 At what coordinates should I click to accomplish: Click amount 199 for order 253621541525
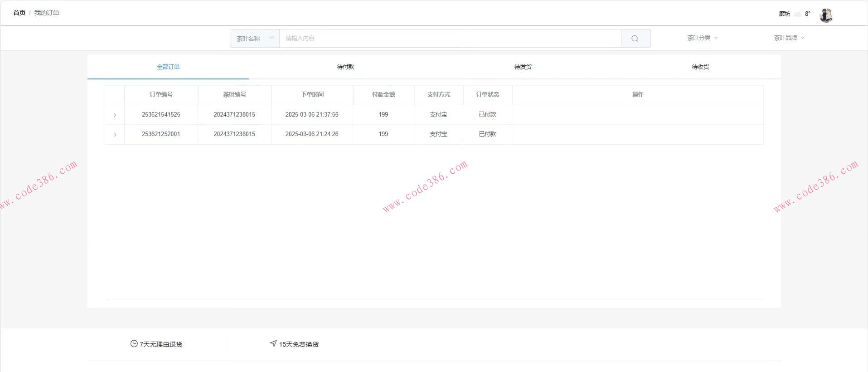tap(383, 115)
